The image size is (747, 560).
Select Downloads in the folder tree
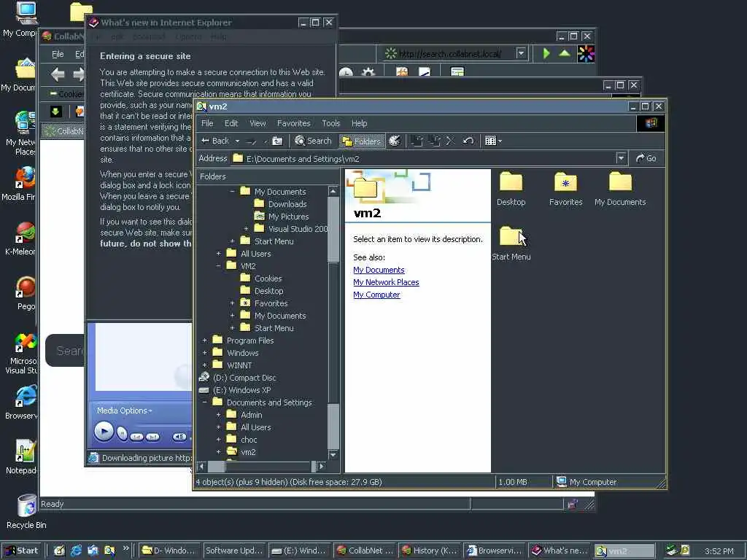287,204
